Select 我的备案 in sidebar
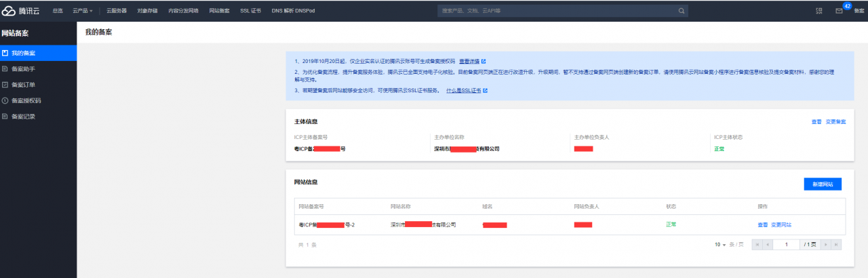 click(x=39, y=52)
